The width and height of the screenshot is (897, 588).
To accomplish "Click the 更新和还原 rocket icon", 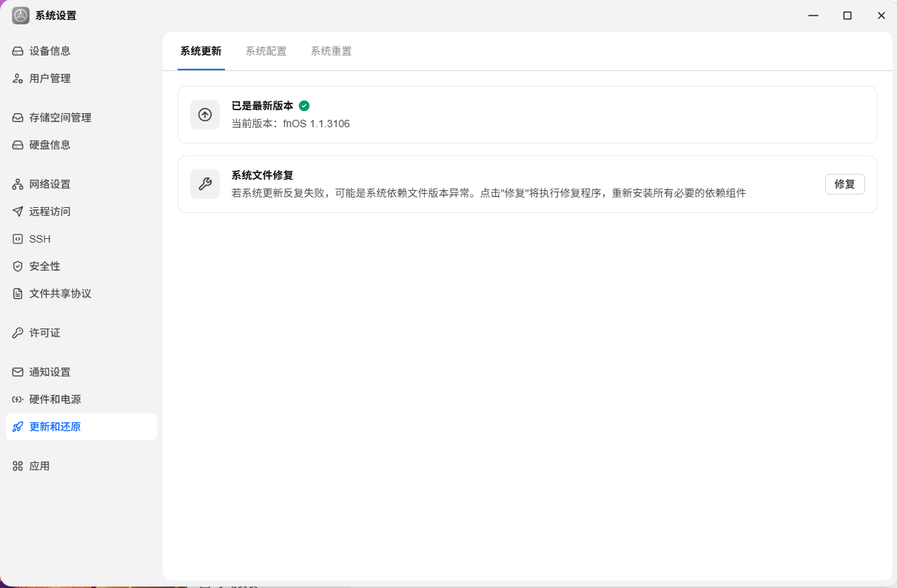I will [18, 427].
